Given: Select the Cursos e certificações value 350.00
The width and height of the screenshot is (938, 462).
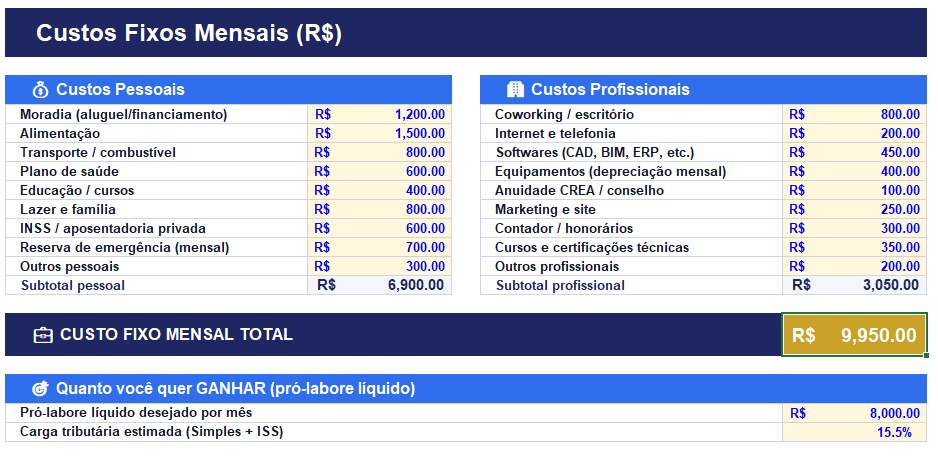Looking at the screenshot, I should coord(855,247).
